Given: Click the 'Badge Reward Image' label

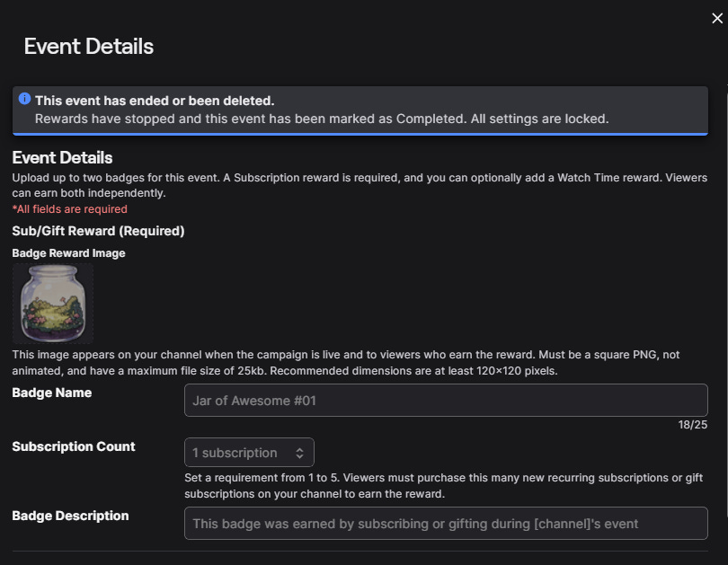Looking at the screenshot, I should (x=68, y=253).
